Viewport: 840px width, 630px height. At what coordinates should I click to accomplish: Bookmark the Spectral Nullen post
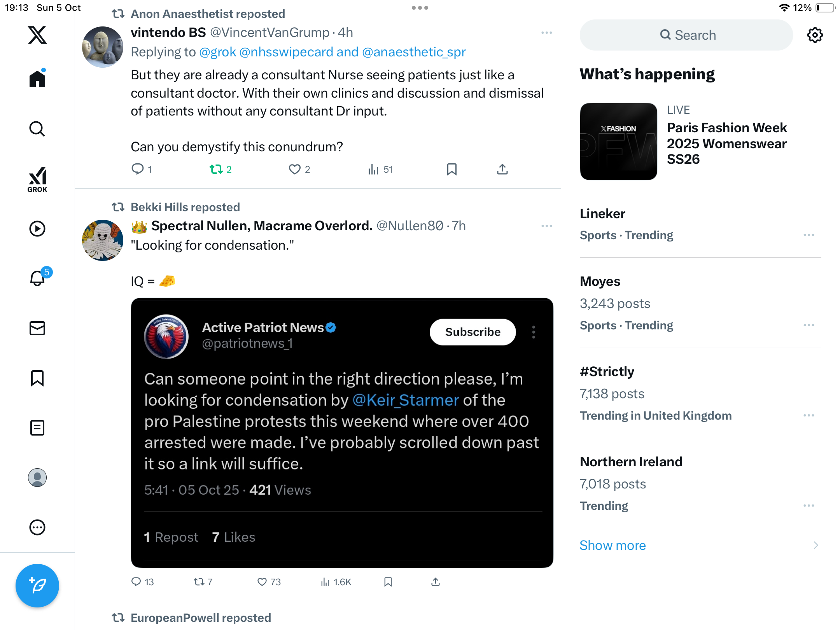(388, 582)
